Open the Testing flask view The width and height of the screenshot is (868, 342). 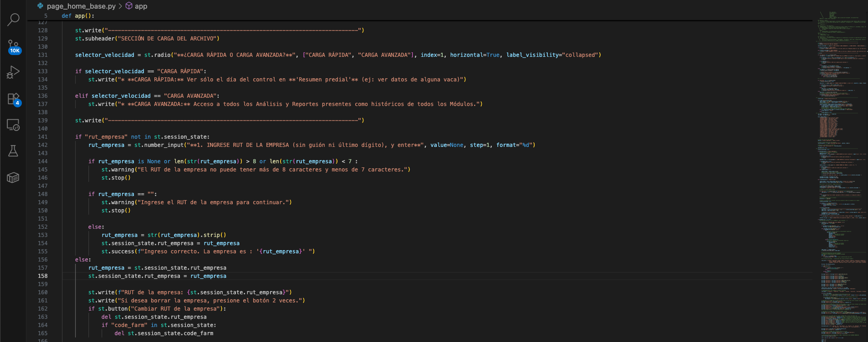[x=13, y=151]
